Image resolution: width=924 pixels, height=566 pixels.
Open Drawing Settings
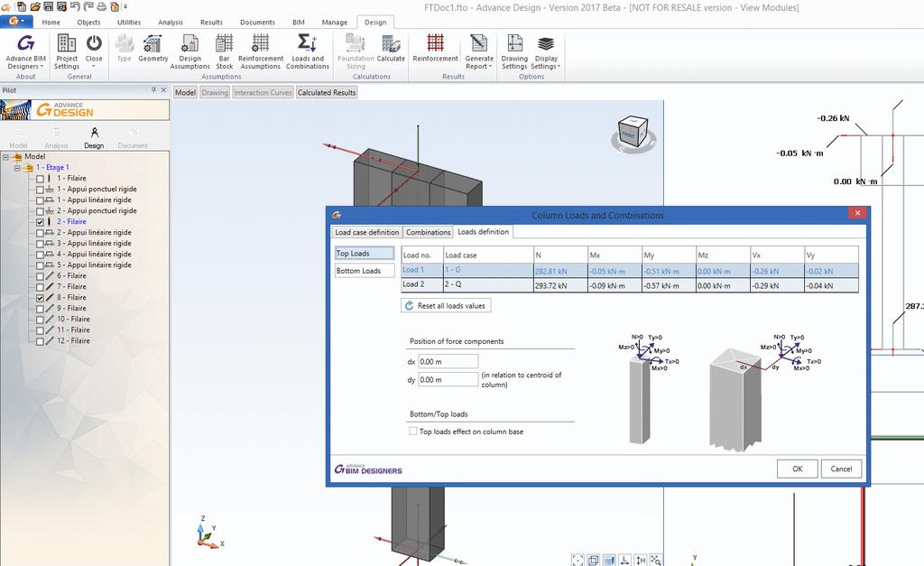514,51
